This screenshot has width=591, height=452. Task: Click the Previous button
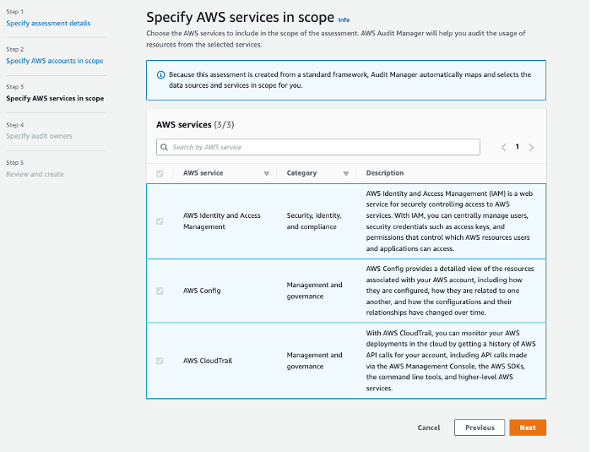point(479,427)
